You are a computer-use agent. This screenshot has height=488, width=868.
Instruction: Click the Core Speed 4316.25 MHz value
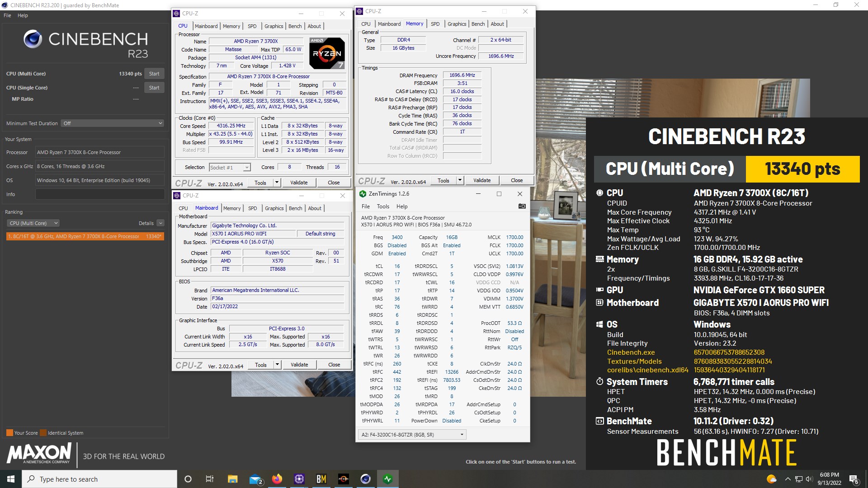[x=231, y=126]
